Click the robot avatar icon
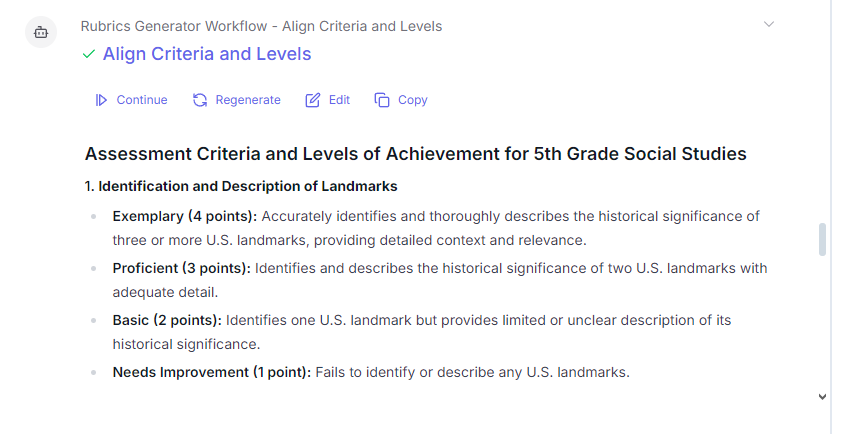844x434 pixels. pos(41,32)
